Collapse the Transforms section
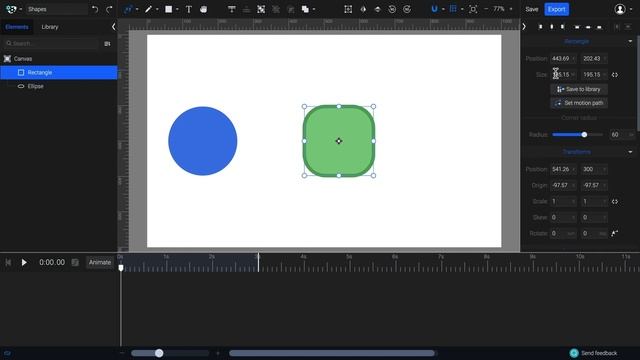 click(x=630, y=152)
